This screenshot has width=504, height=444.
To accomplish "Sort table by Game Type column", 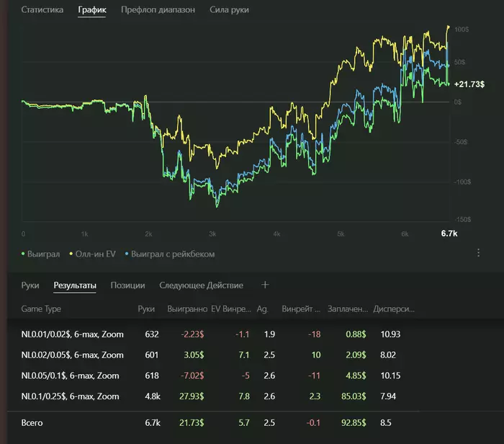I will tap(41, 308).
